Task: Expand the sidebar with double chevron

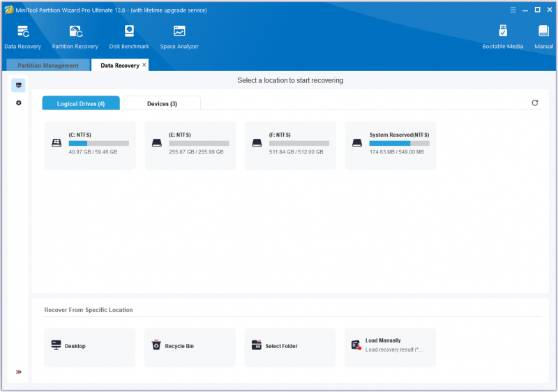Action: pos(19,372)
